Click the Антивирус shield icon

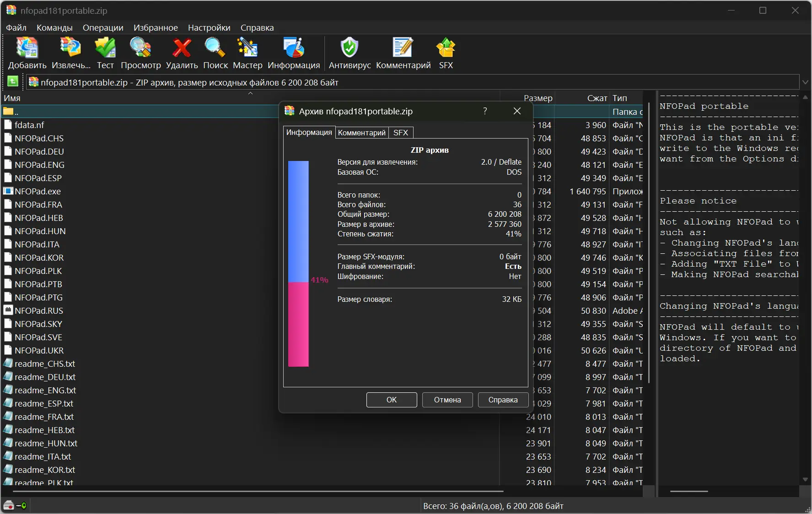coord(350,48)
